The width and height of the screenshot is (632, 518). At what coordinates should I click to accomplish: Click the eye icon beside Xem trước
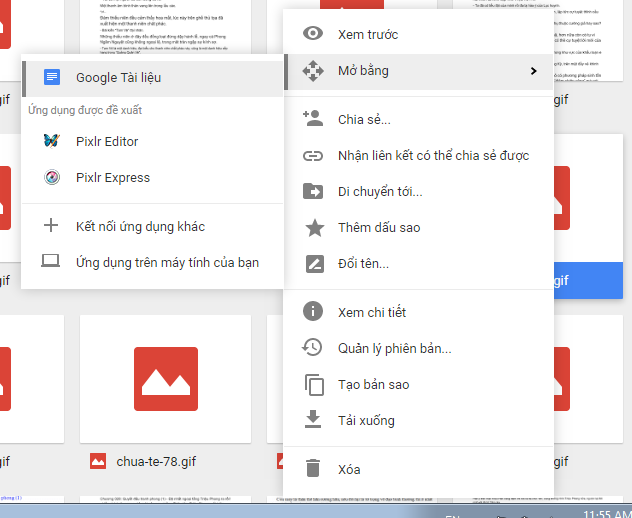tap(314, 35)
